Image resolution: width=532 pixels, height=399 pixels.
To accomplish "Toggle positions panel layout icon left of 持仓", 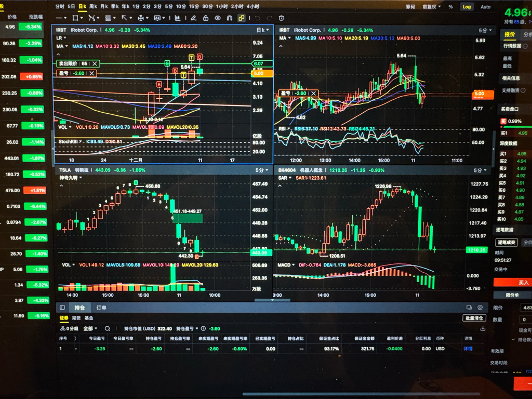I will coord(62,308).
